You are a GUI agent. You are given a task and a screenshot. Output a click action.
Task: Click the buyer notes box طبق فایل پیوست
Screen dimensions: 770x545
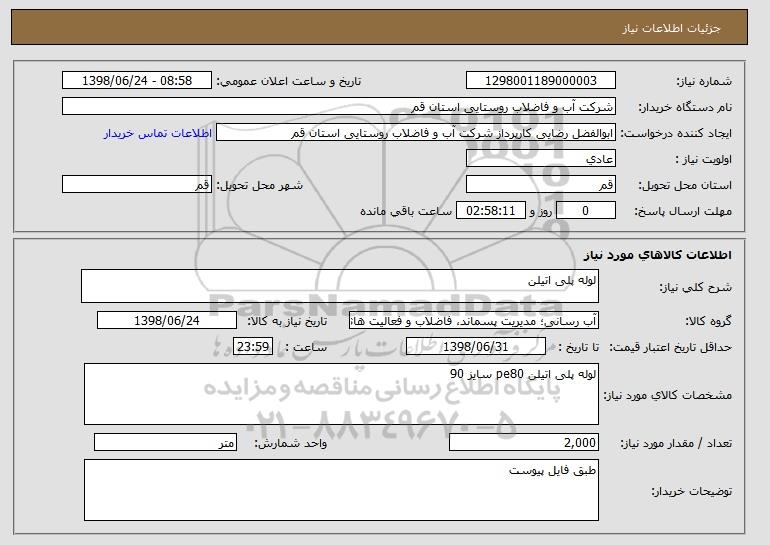[x=341, y=490]
